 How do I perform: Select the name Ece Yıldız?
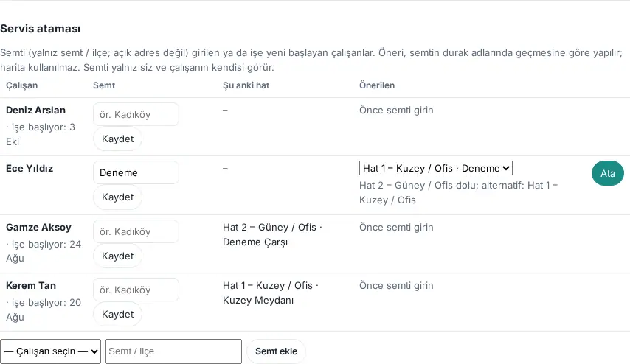[30, 169]
